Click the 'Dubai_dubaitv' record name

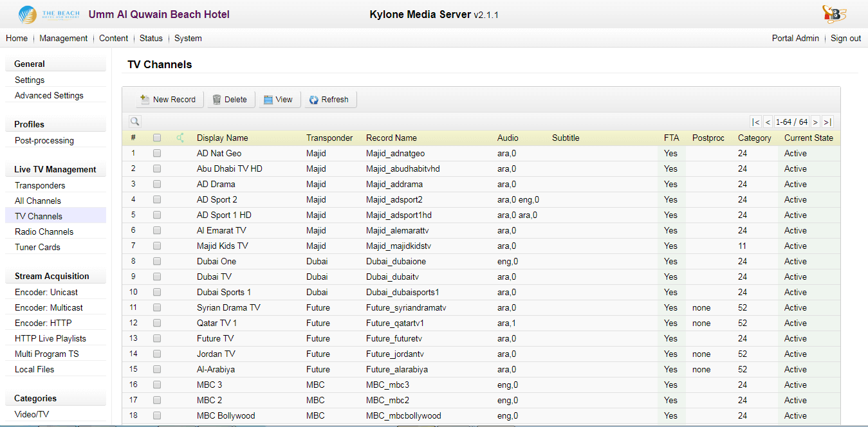click(x=392, y=277)
